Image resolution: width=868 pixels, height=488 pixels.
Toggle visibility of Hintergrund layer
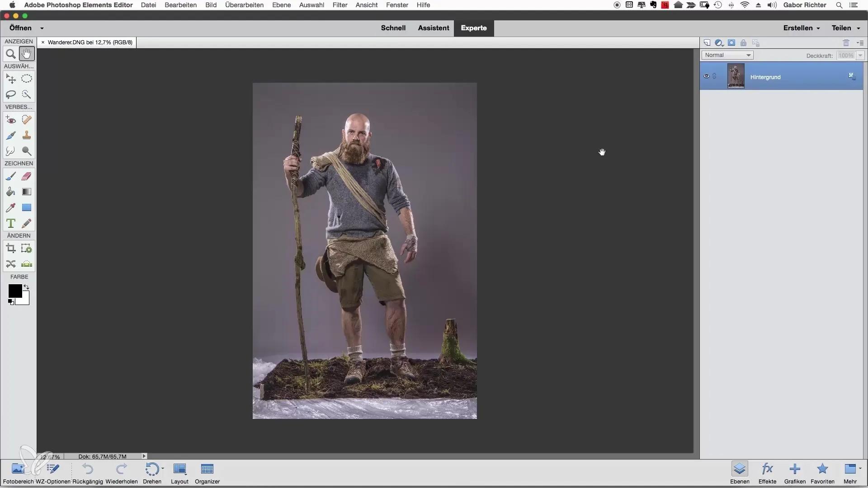coord(707,76)
